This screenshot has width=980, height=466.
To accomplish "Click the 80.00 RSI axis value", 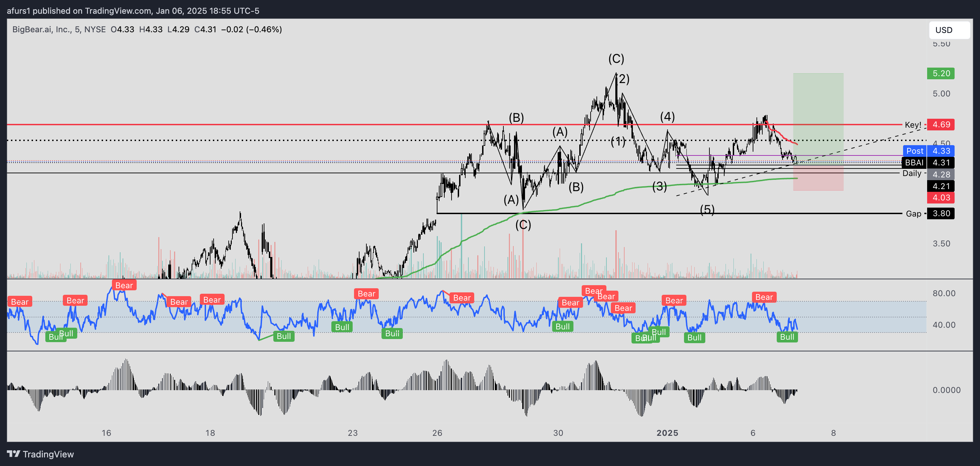I will point(944,293).
